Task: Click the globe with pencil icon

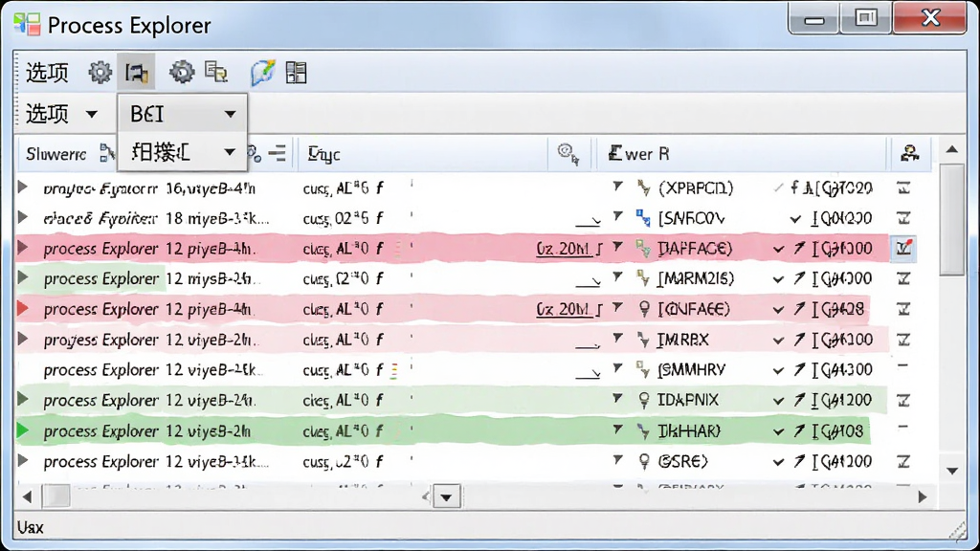Action: point(262,73)
